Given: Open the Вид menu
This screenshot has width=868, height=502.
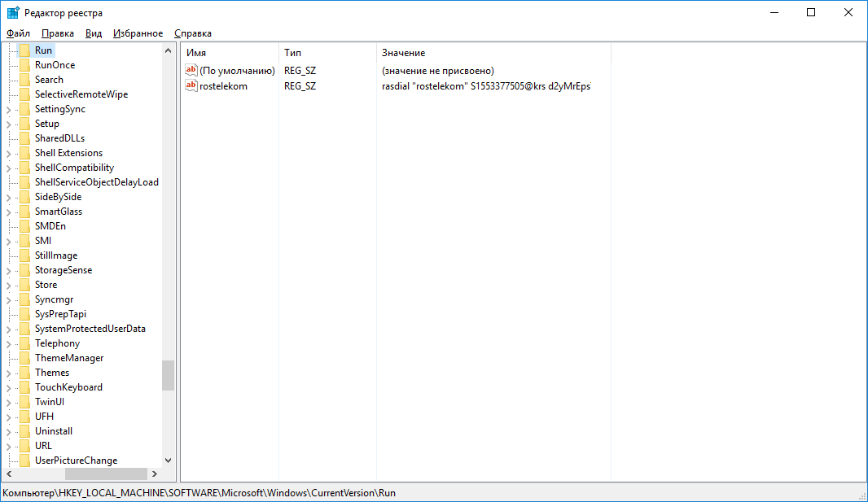Looking at the screenshot, I should 94,33.
